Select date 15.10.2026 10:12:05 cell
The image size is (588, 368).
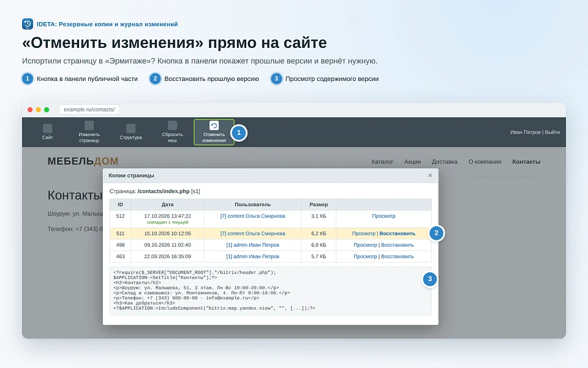pyautogui.click(x=167, y=233)
